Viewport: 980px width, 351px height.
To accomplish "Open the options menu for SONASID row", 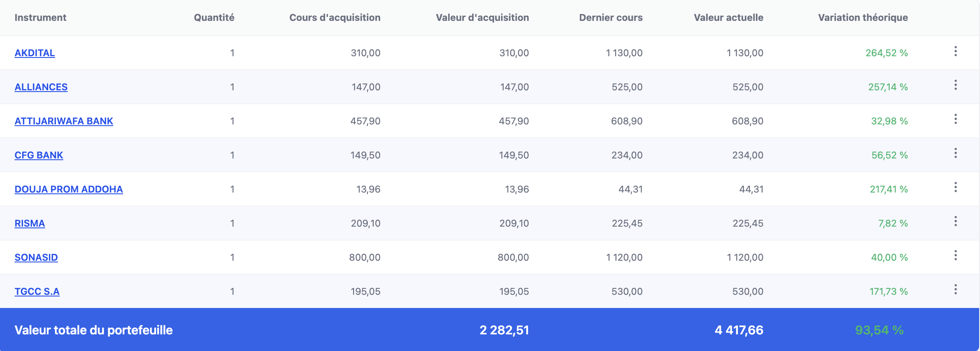I will click(956, 255).
